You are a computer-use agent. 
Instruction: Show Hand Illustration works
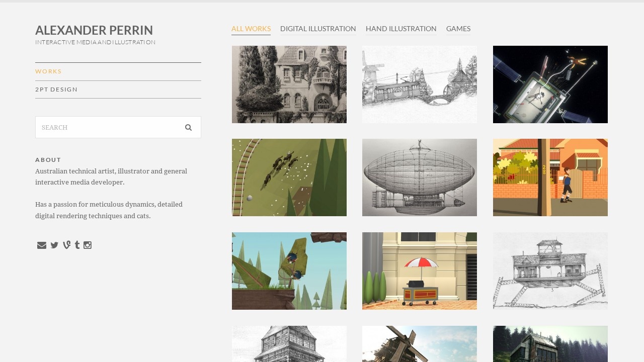click(x=401, y=29)
